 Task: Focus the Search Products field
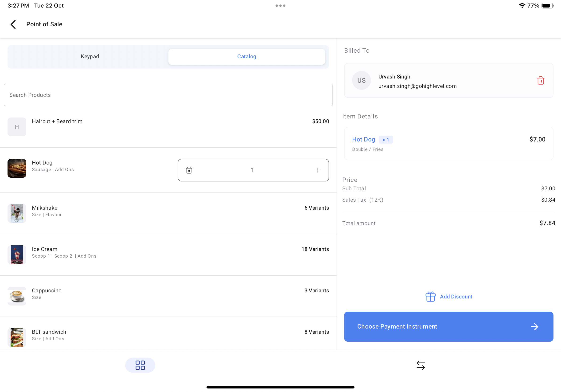tap(168, 95)
